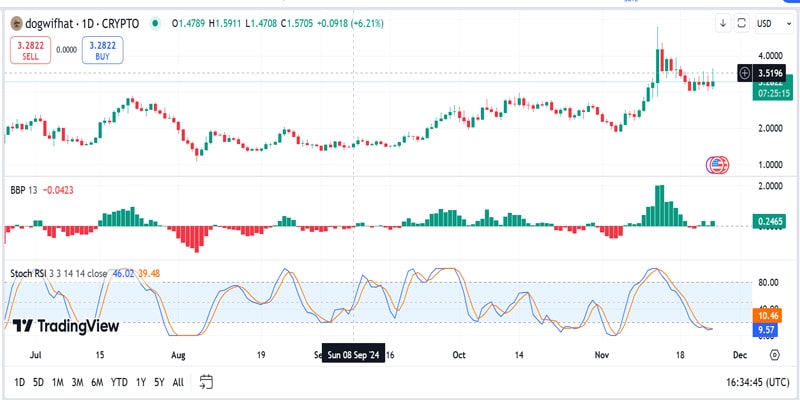Click the Stoch RSI 46.02 blue value
The width and height of the screenshot is (800, 400).
(x=123, y=273)
